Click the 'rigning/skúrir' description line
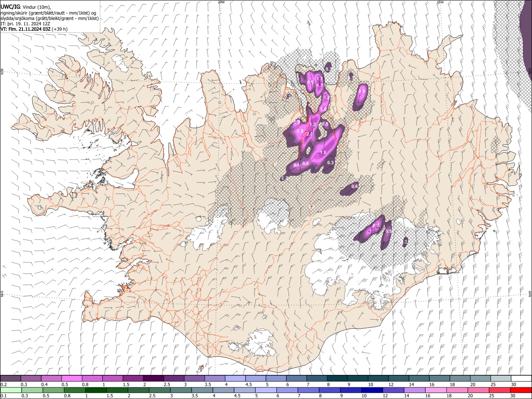 click(x=49, y=13)
